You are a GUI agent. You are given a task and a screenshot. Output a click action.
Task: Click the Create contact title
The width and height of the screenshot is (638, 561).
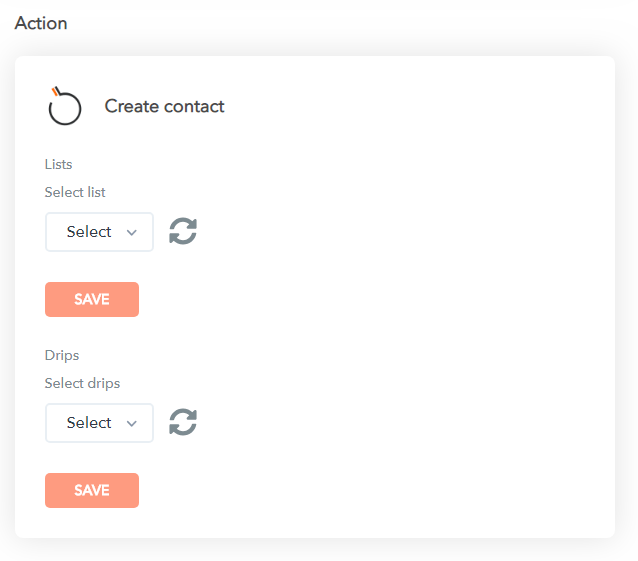coord(164,107)
